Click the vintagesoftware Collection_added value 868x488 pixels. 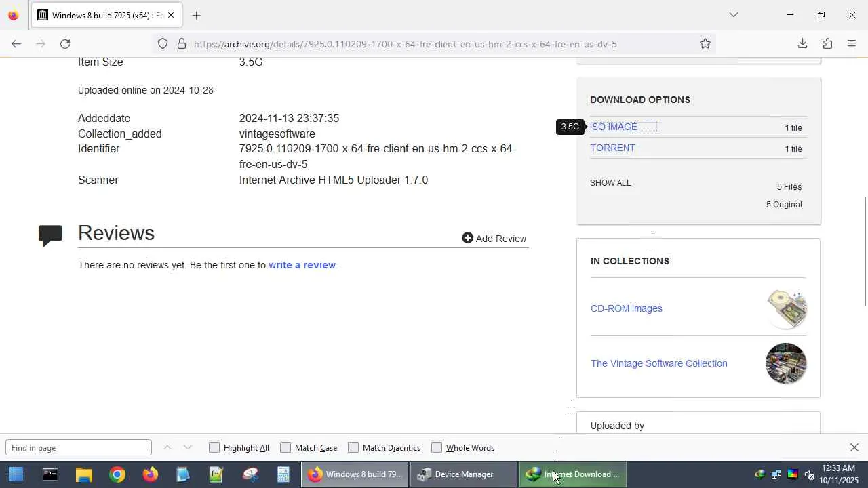(x=277, y=134)
